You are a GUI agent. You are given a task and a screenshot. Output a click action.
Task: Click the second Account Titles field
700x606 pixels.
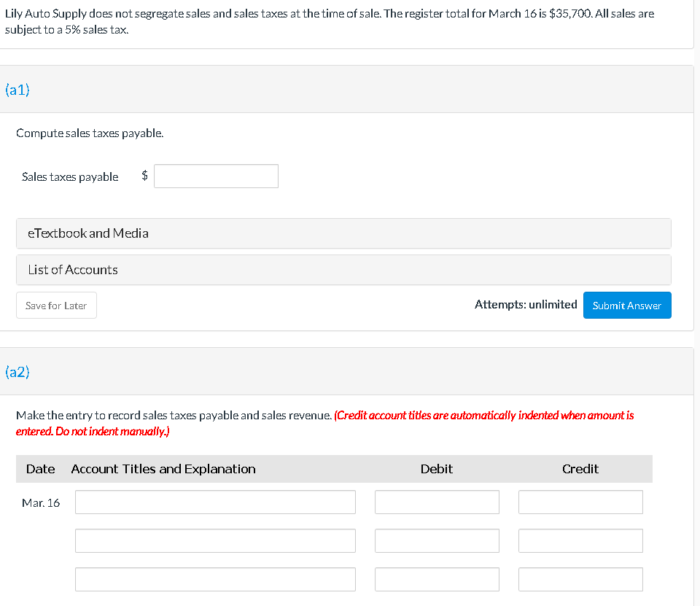point(215,540)
